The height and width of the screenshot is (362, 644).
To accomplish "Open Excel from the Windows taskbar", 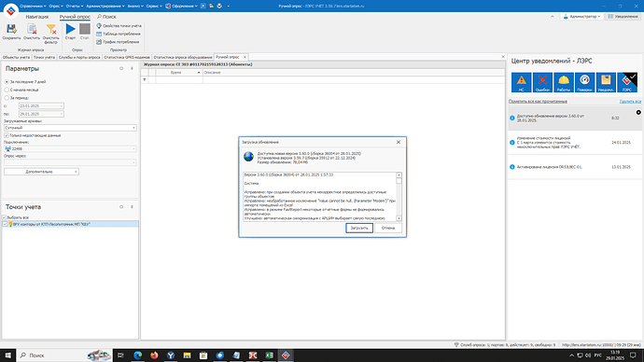I will (270, 355).
